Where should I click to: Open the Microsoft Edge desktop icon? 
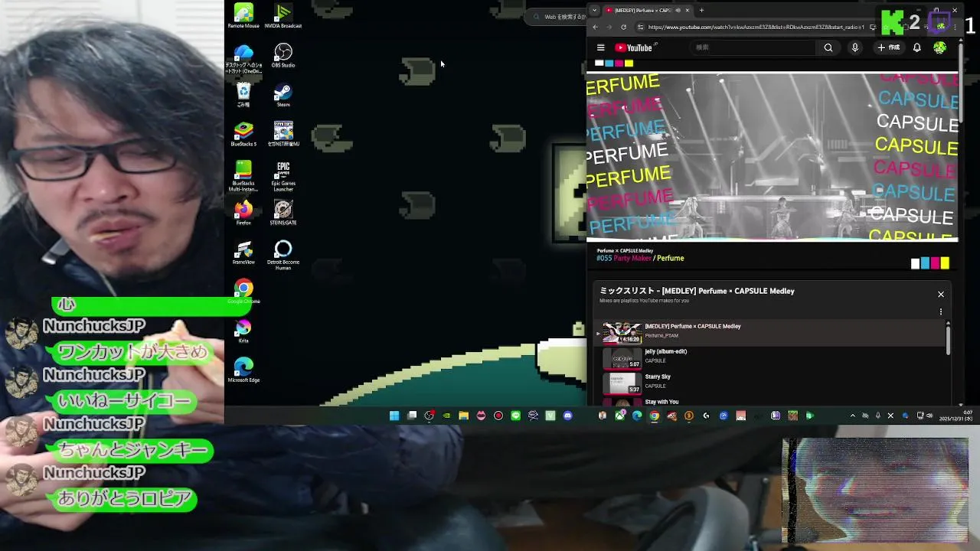pos(243,370)
